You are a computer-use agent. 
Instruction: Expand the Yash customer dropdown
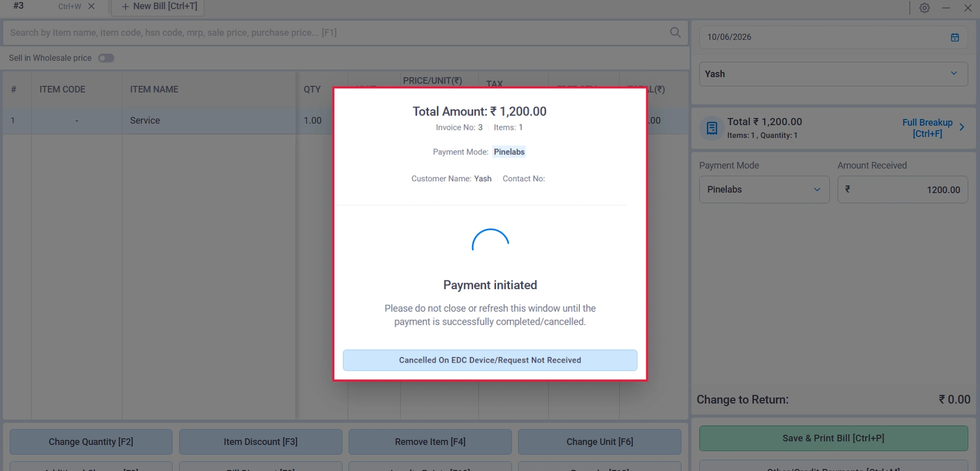tap(834, 74)
